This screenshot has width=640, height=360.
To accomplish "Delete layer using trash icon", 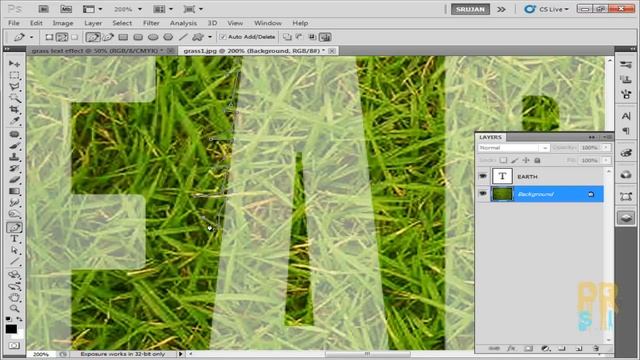I will point(596,349).
